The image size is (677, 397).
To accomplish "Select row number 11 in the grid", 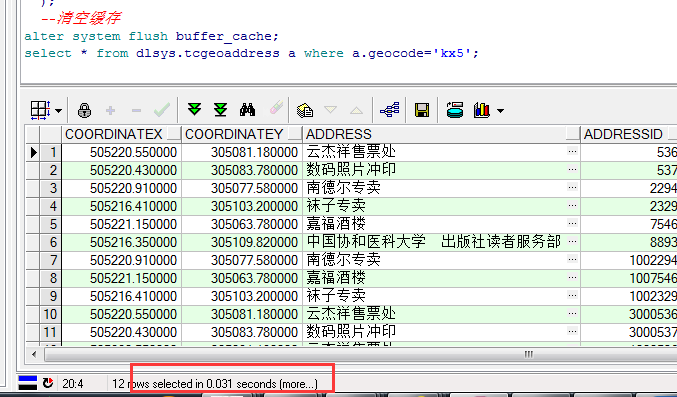I will click(51, 332).
